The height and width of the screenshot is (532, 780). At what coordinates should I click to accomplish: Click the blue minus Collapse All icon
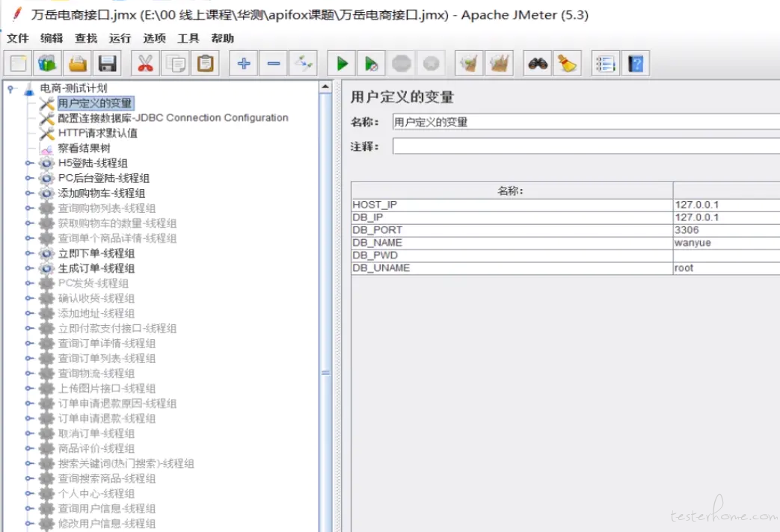[274, 64]
